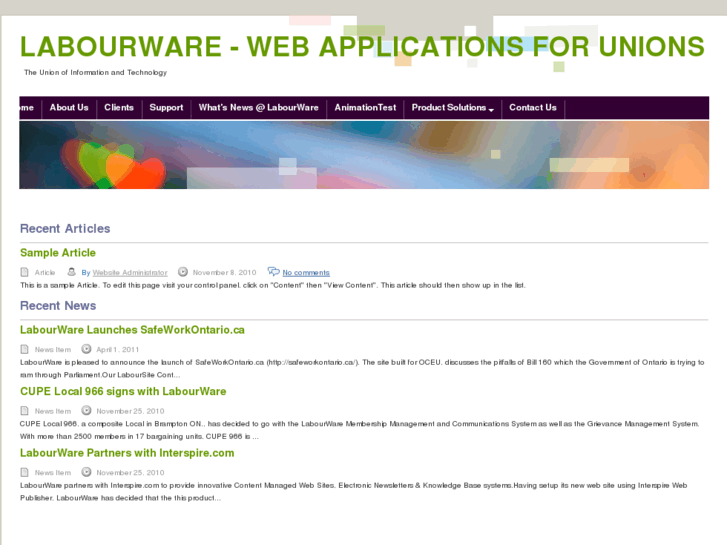Click the Recent News heading

(58, 306)
